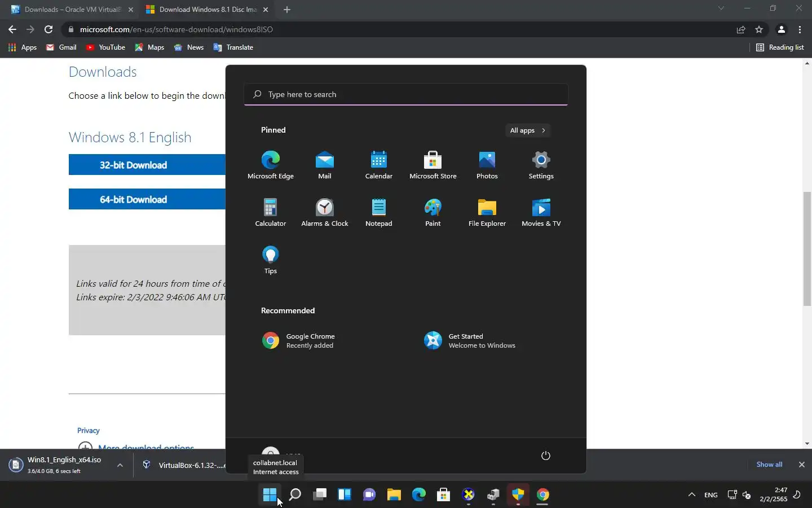The width and height of the screenshot is (812, 508).
Task: Close the downloads bar
Action: pyautogui.click(x=801, y=465)
